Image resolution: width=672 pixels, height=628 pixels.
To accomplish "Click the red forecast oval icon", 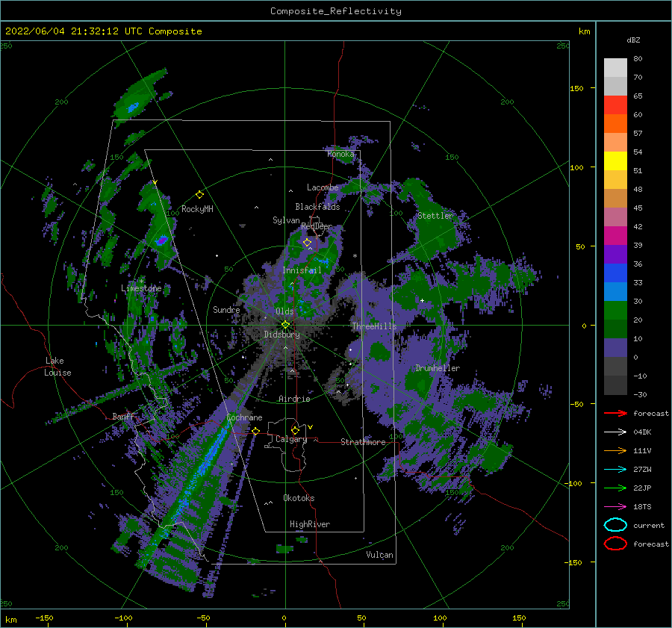I will [615, 544].
